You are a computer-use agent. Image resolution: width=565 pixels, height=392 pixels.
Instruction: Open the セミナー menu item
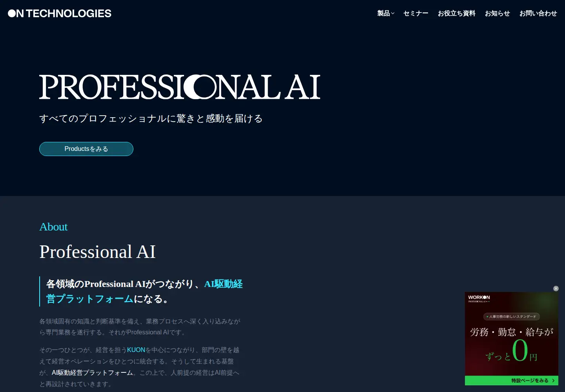coord(416,13)
